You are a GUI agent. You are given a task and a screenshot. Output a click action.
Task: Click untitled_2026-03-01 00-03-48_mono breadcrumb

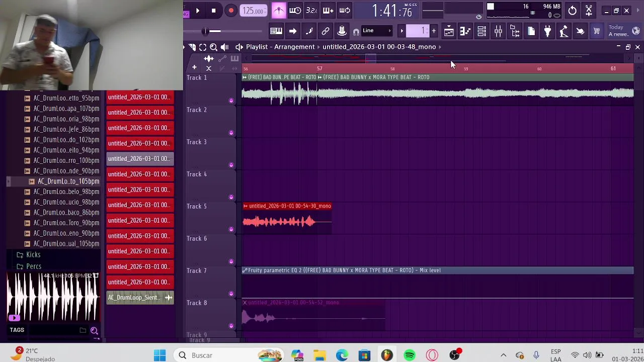coord(379,47)
